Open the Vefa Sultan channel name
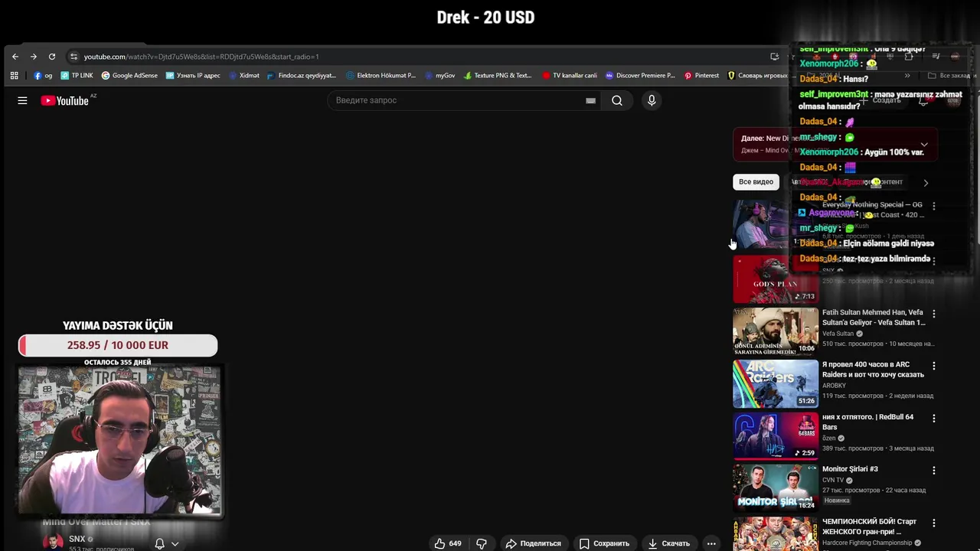 [x=838, y=334]
